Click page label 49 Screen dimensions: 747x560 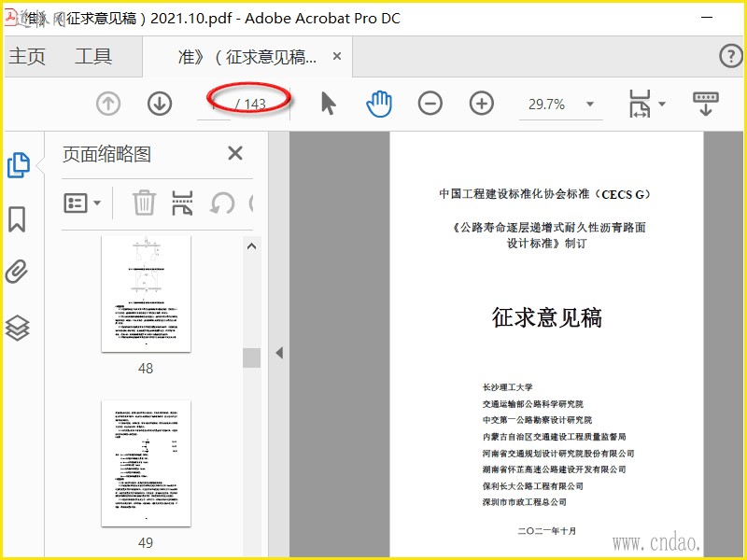tap(146, 543)
